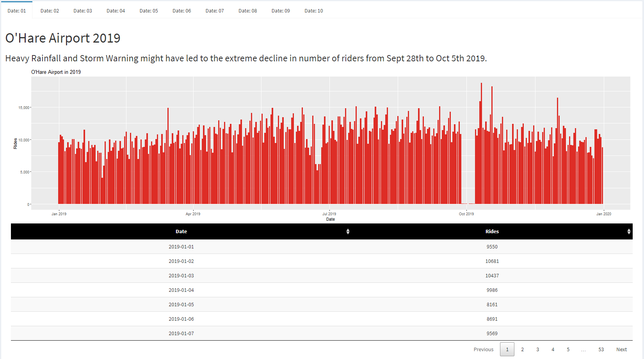Click the Date column header

point(181,232)
